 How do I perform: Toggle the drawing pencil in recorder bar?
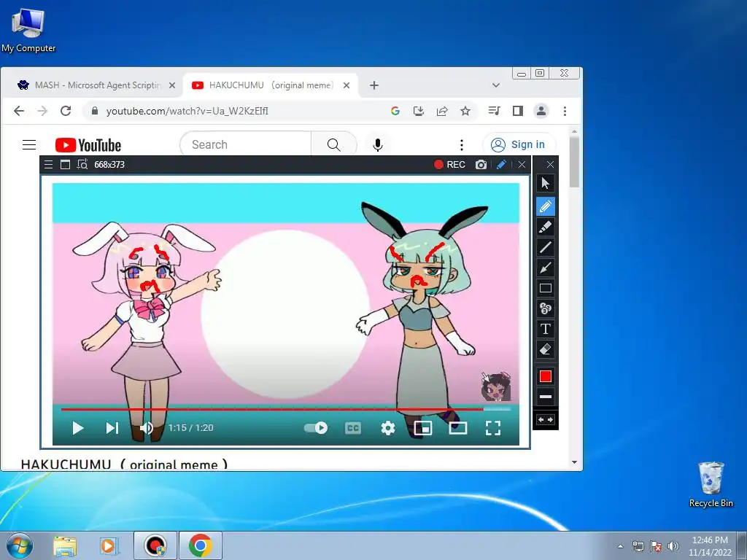click(501, 164)
